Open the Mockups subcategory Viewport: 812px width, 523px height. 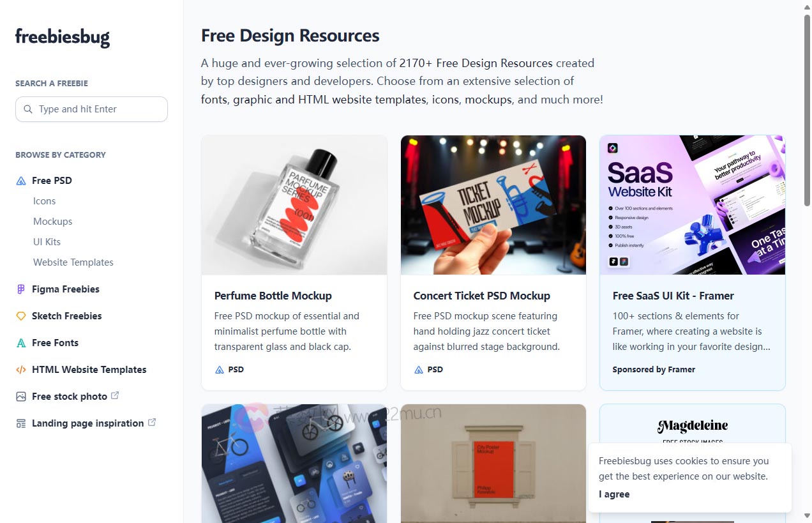53,222
